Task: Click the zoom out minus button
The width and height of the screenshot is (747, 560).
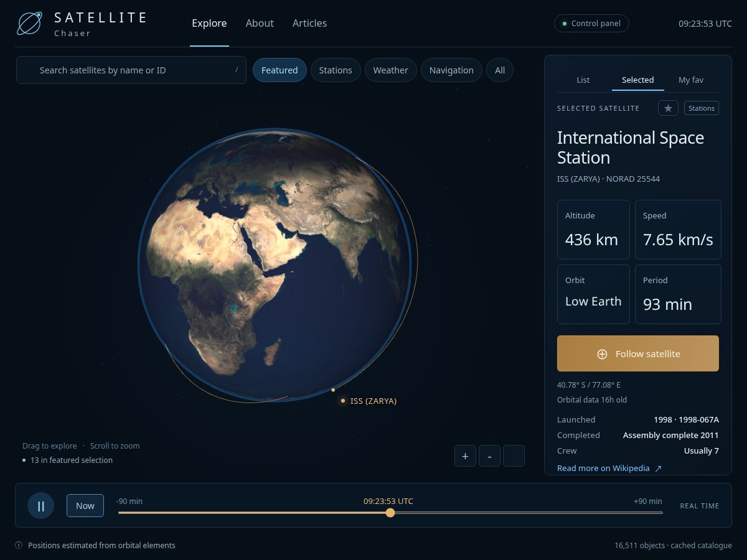Action: (x=489, y=456)
